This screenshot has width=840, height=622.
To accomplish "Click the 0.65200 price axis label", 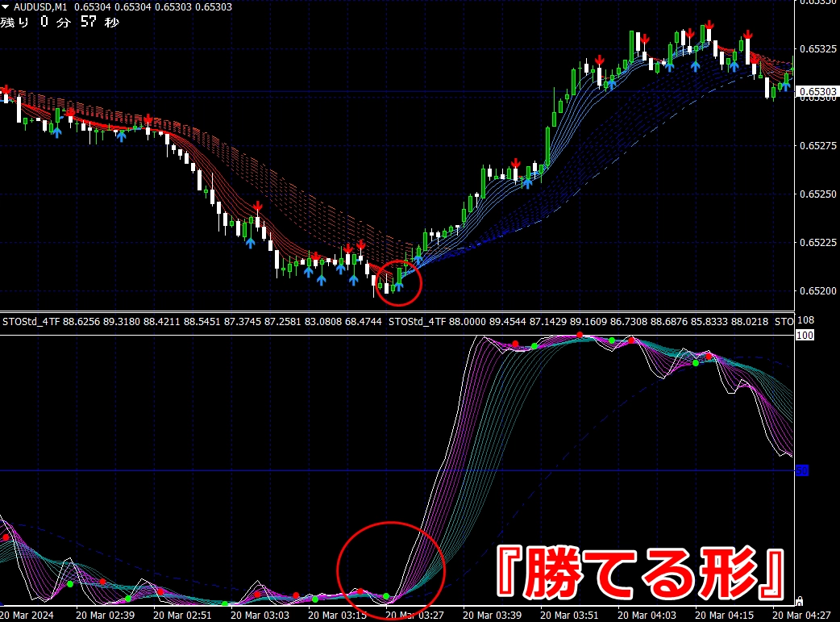I will point(817,290).
